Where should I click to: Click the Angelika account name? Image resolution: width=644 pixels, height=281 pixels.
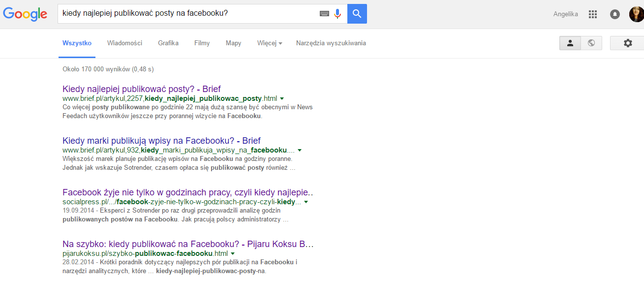pos(566,14)
